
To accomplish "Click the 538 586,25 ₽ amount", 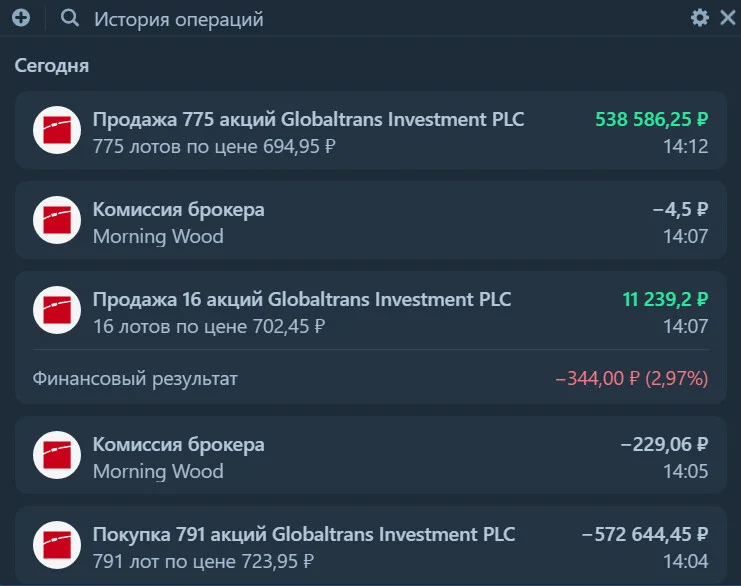I will 652,119.
